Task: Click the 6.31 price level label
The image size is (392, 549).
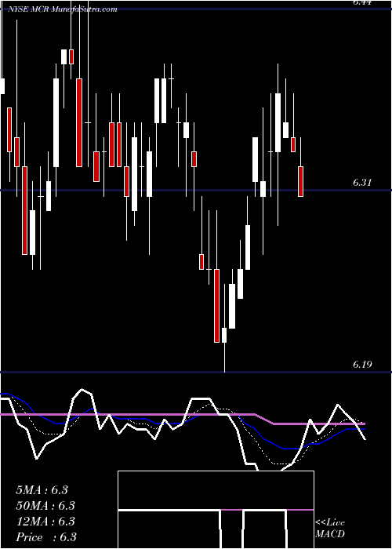Action: (x=362, y=183)
